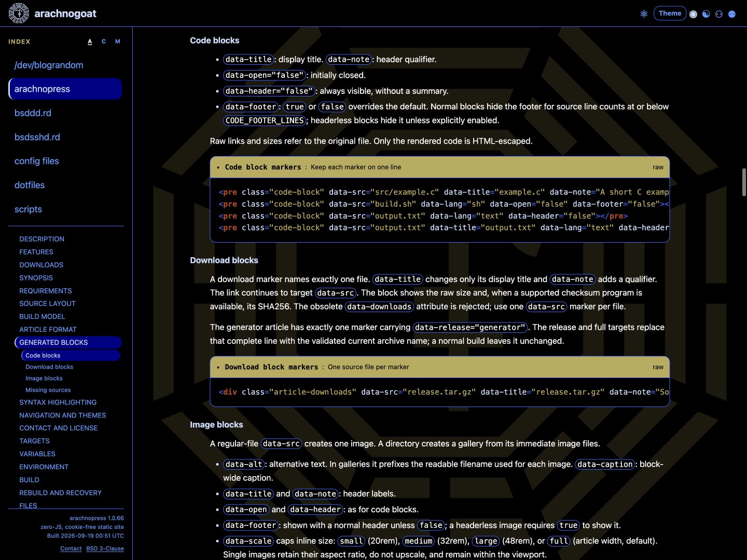Open the Theme button
Screen dimensions: 747x560
point(670,13)
